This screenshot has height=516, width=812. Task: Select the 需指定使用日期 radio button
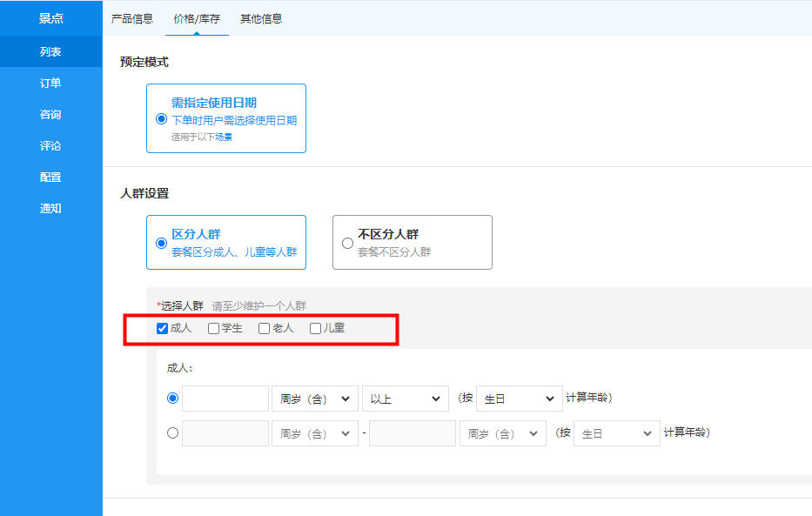pyautogui.click(x=161, y=119)
